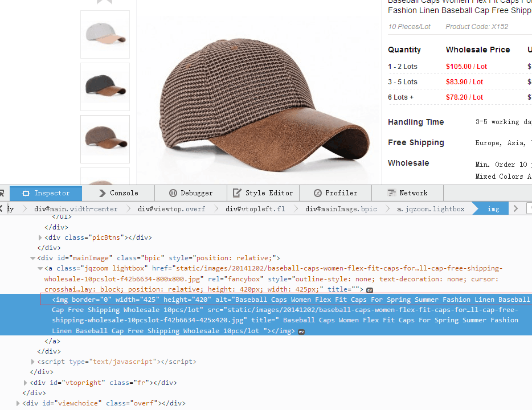
Task: Click the Handling Time label
Action: click(416, 122)
